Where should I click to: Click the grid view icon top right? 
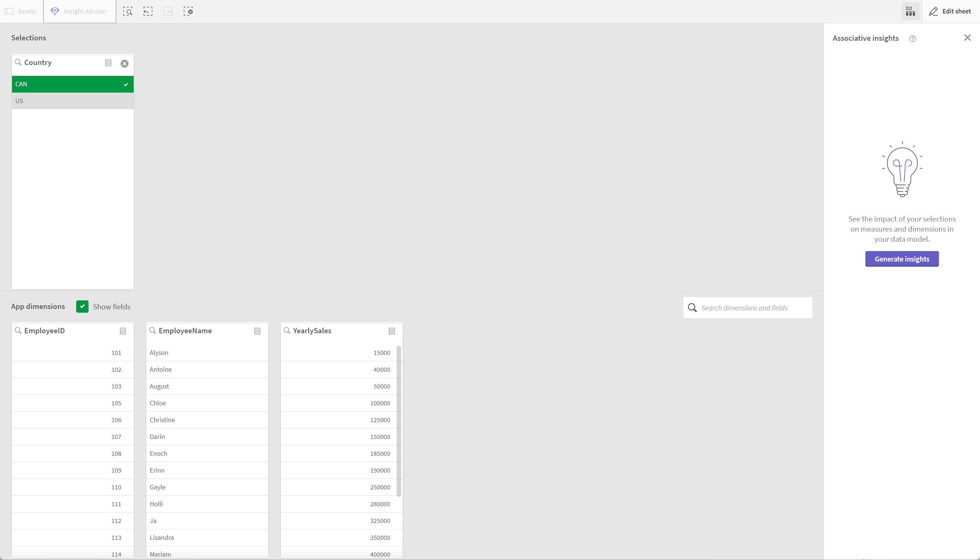coord(911,12)
